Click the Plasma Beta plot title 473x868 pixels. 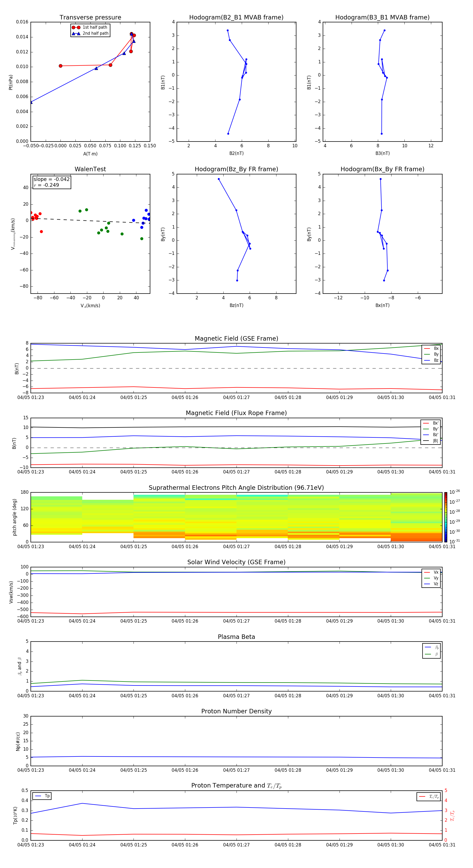[x=236, y=637]
